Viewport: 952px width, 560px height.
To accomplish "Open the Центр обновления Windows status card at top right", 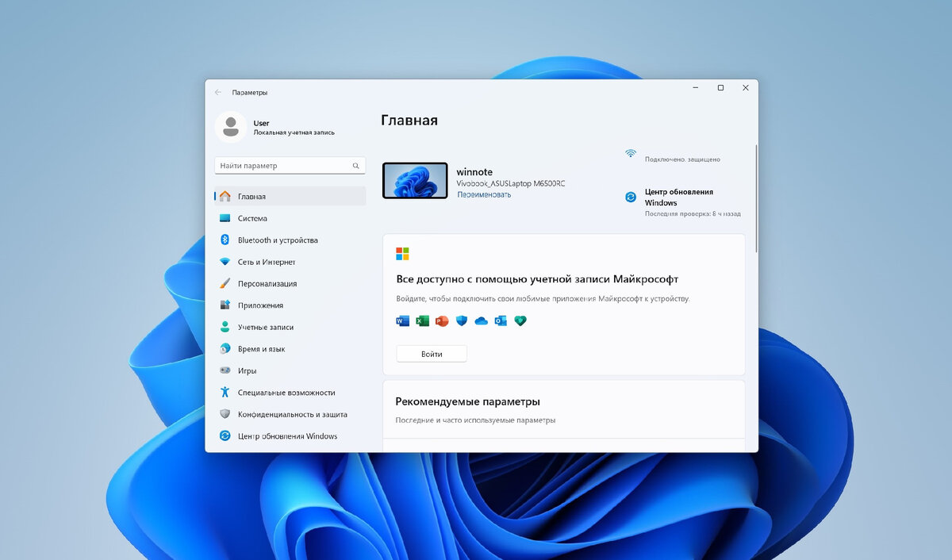I will (682, 202).
